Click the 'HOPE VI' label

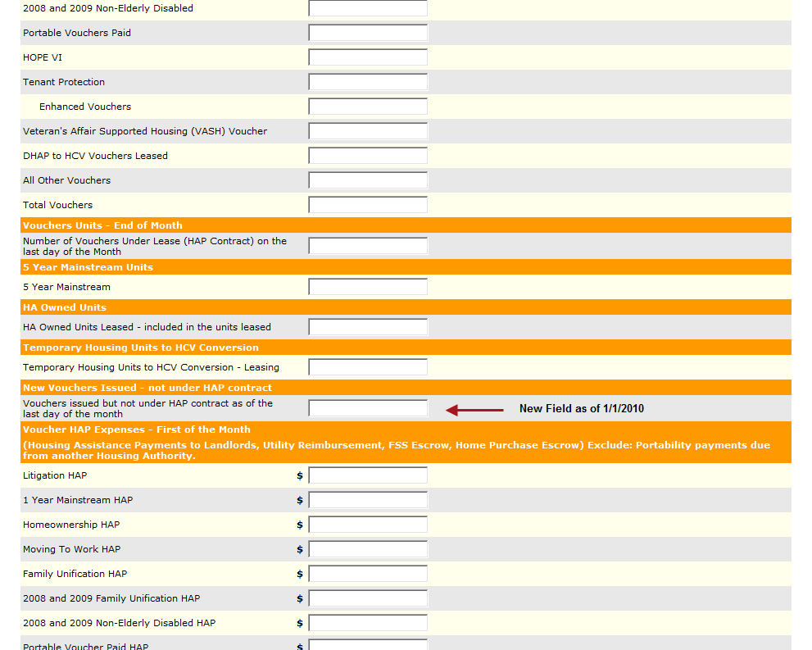click(43, 57)
